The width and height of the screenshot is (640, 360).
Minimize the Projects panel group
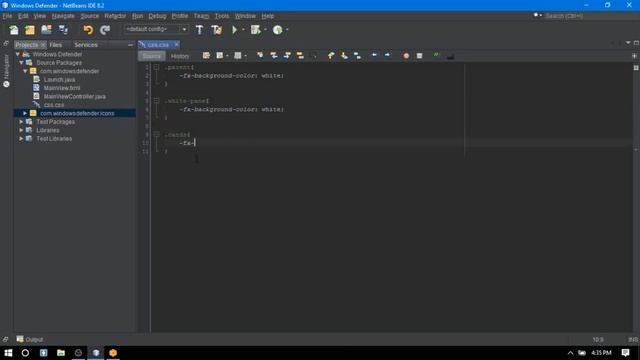coord(130,45)
